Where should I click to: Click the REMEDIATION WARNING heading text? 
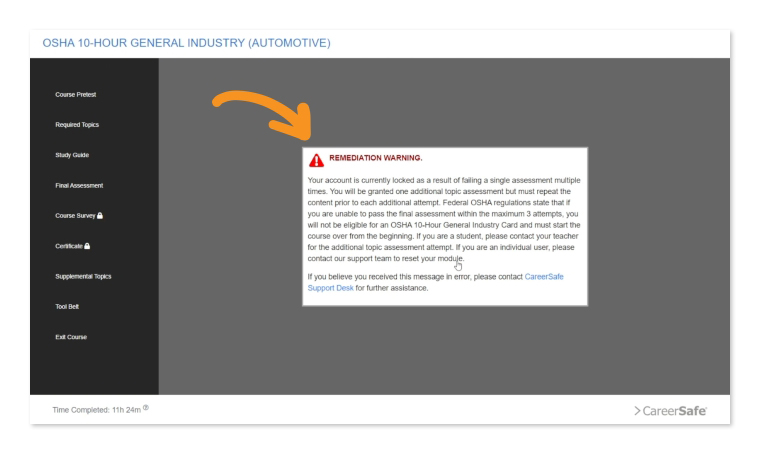click(x=376, y=158)
